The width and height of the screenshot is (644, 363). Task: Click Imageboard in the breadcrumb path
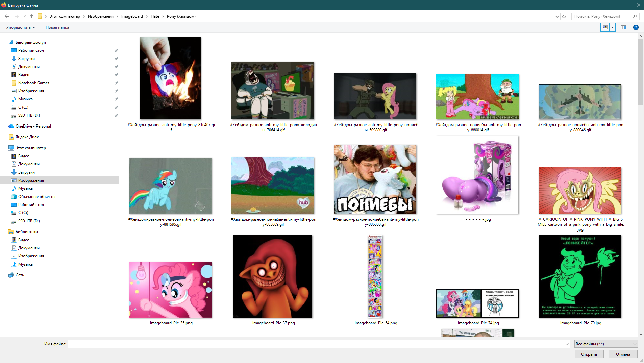click(x=132, y=16)
